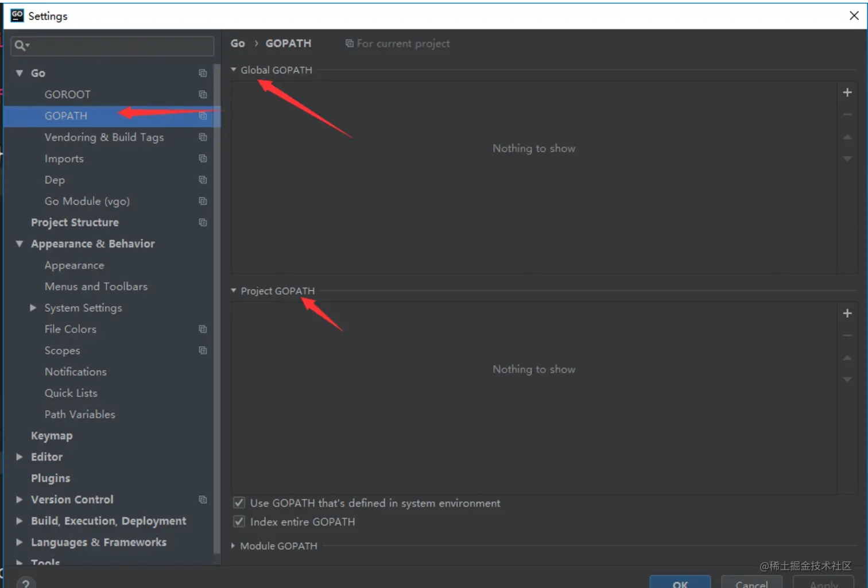Open the Notifications settings page
Image resolution: width=868 pixels, height=588 pixels.
(76, 372)
